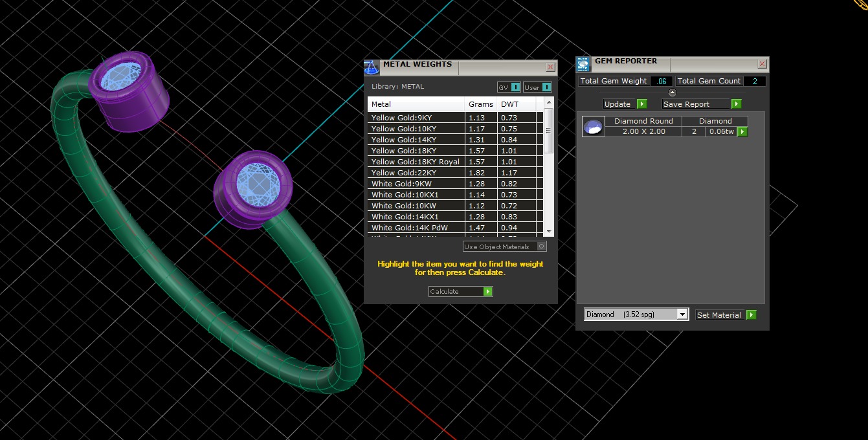Select Yellow Gold:14KY row
Image resolution: width=868 pixels, height=440 pixels.
pyautogui.click(x=455, y=140)
